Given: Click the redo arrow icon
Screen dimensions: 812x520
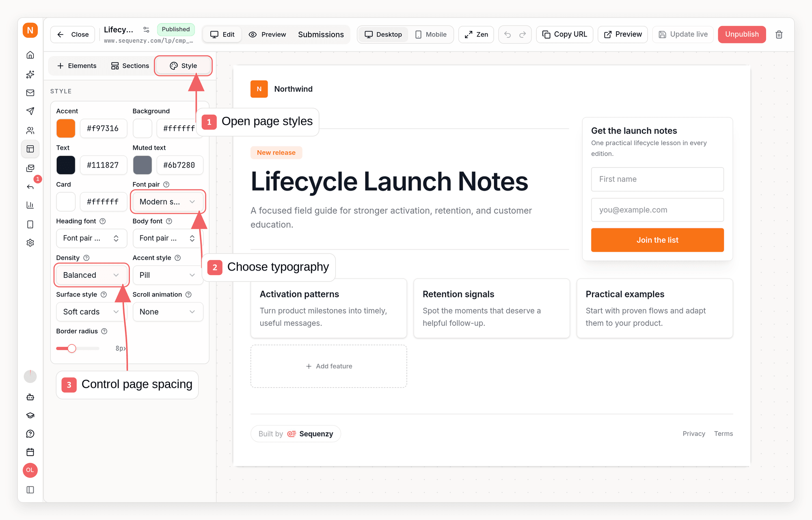Looking at the screenshot, I should click(x=523, y=34).
